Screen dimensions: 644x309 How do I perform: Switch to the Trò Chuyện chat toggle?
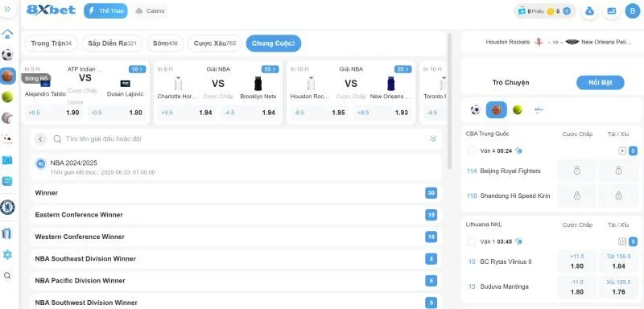[510, 83]
